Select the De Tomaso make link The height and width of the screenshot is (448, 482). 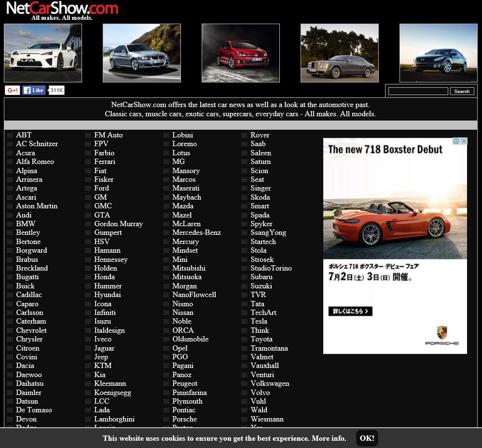point(34,410)
